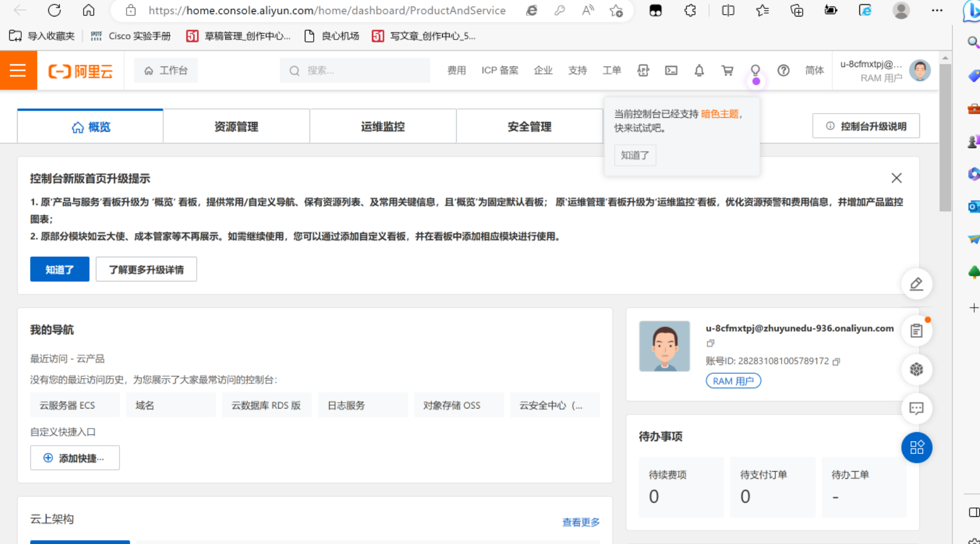Click the 阿里云 logo
Image resolution: width=980 pixels, height=544 pixels.
coord(81,71)
